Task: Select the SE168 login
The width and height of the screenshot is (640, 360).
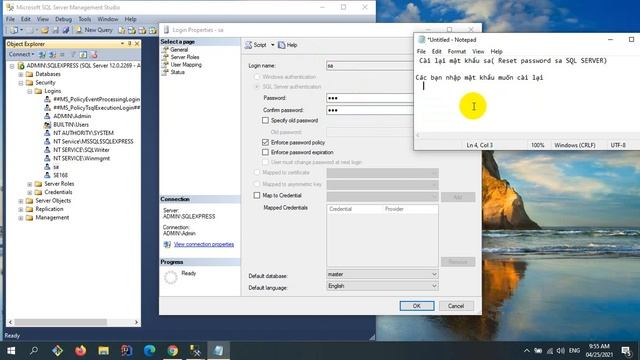Action: 60,175
